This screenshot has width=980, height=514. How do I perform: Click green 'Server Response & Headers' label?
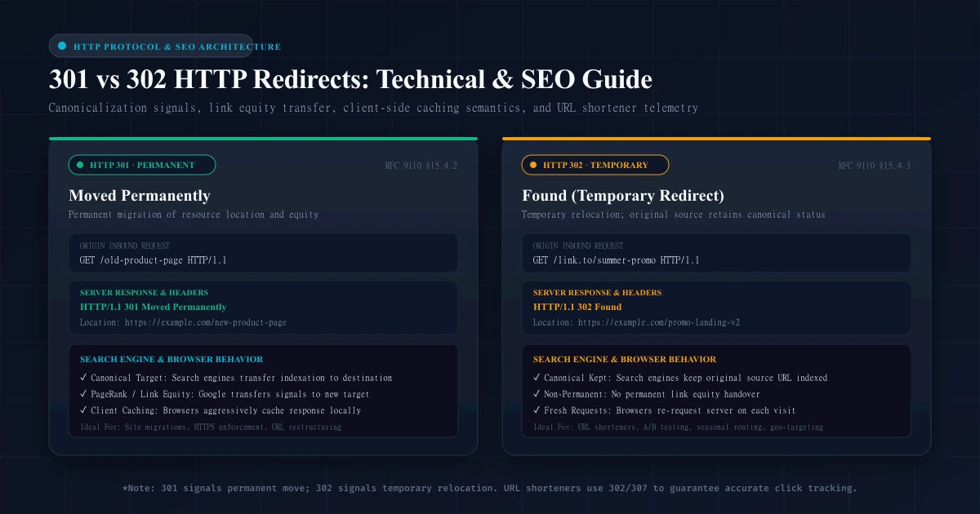point(144,292)
